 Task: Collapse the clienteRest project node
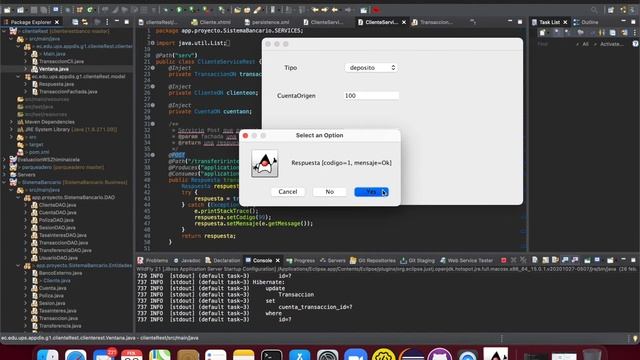4,31
